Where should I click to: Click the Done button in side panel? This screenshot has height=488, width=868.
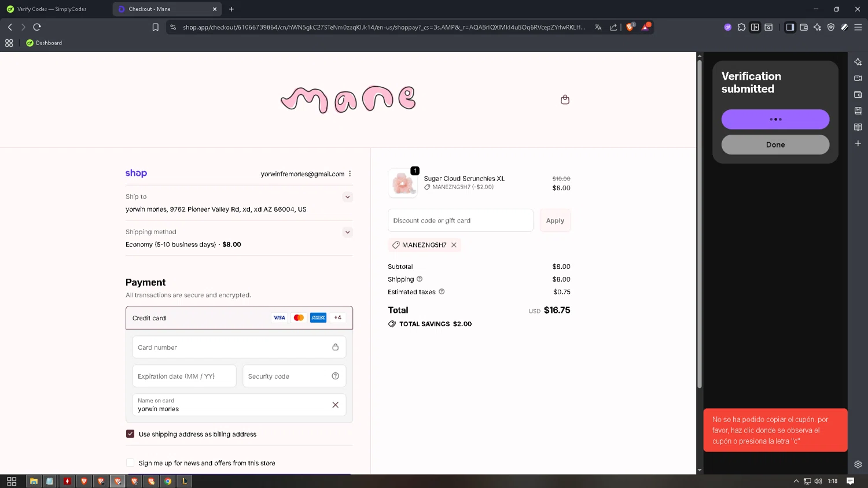pyautogui.click(x=775, y=145)
